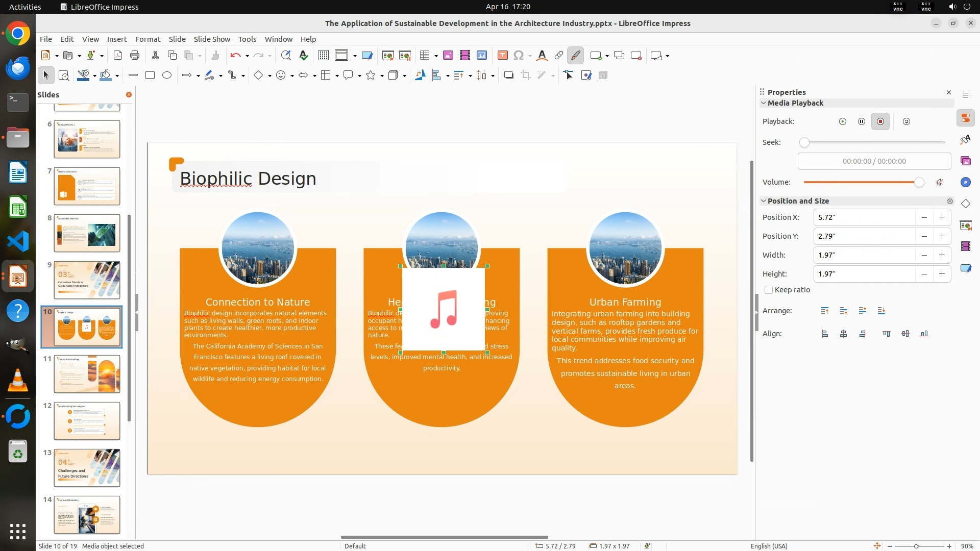Click the volume slider track
The width and height of the screenshot is (980, 551).
[863, 182]
